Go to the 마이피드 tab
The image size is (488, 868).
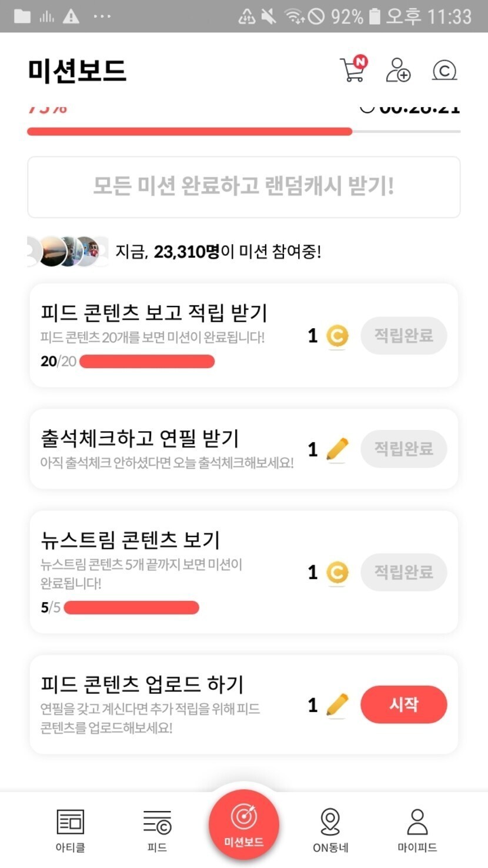(x=417, y=830)
